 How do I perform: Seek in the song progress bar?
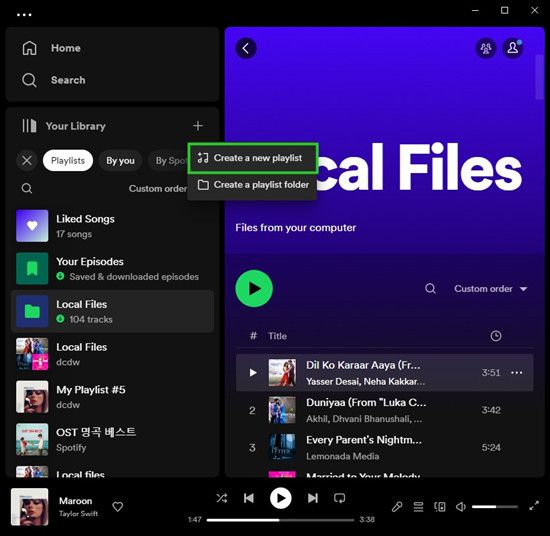tap(280, 520)
